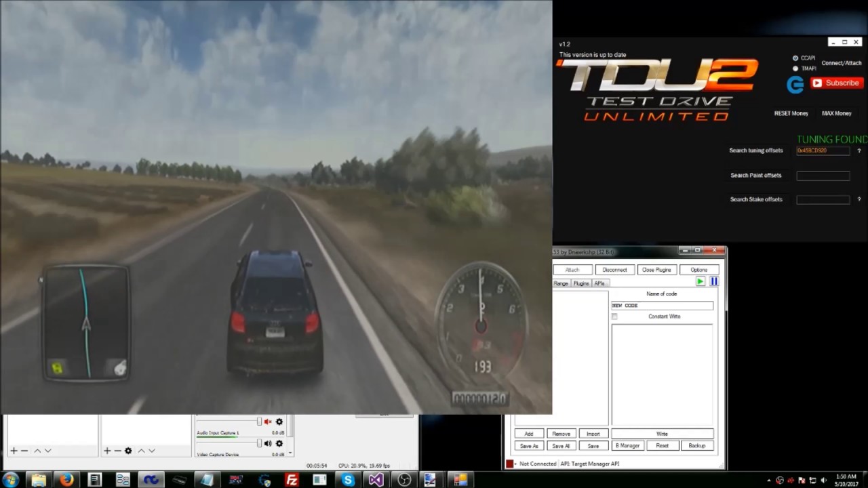Click the Import button
The height and width of the screenshot is (488, 868).
593,434
